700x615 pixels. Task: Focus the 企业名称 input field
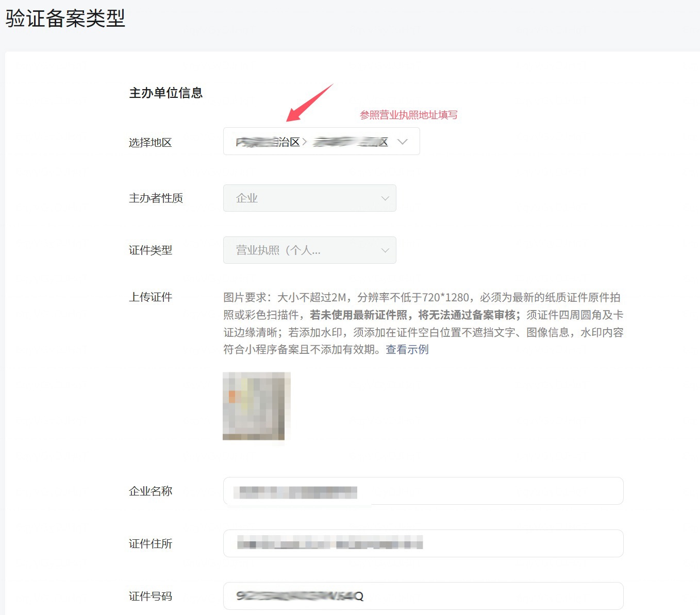pos(423,491)
